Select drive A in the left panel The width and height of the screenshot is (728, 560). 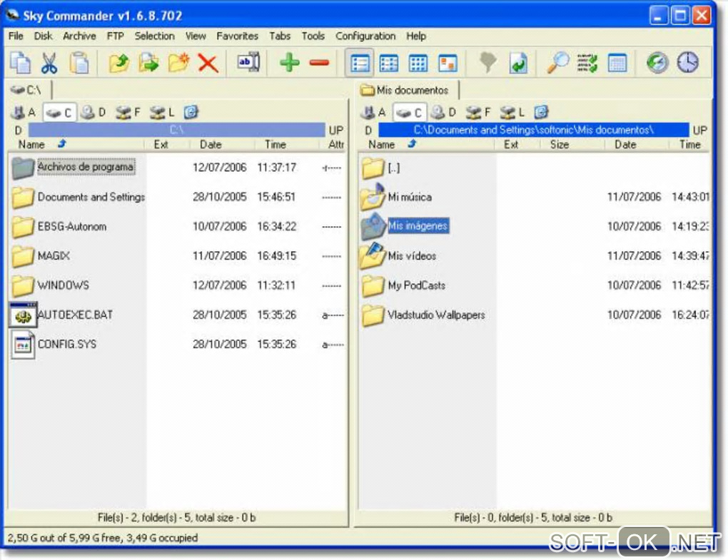[x=24, y=112]
